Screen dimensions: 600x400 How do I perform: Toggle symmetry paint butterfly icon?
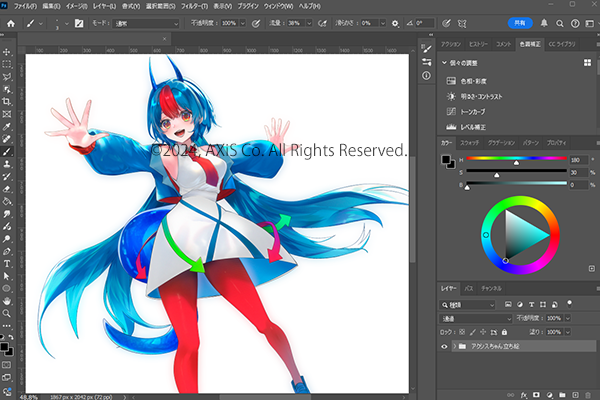(x=462, y=23)
